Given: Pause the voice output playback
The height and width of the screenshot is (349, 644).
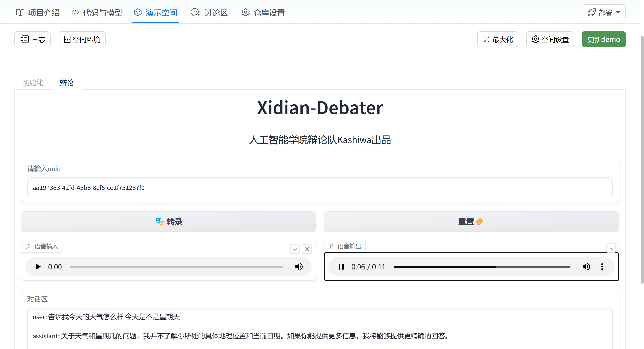Looking at the screenshot, I should click(341, 267).
